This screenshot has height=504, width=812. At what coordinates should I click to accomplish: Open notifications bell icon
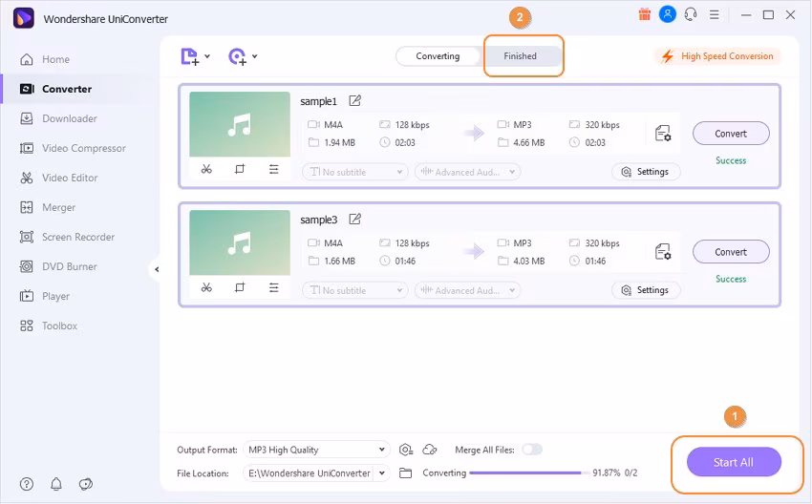coord(56,484)
